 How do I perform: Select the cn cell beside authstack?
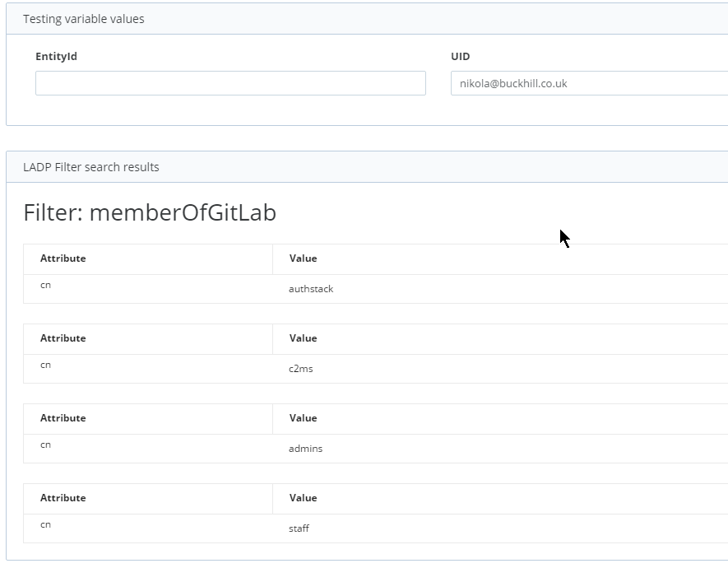pyautogui.click(x=147, y=289)
